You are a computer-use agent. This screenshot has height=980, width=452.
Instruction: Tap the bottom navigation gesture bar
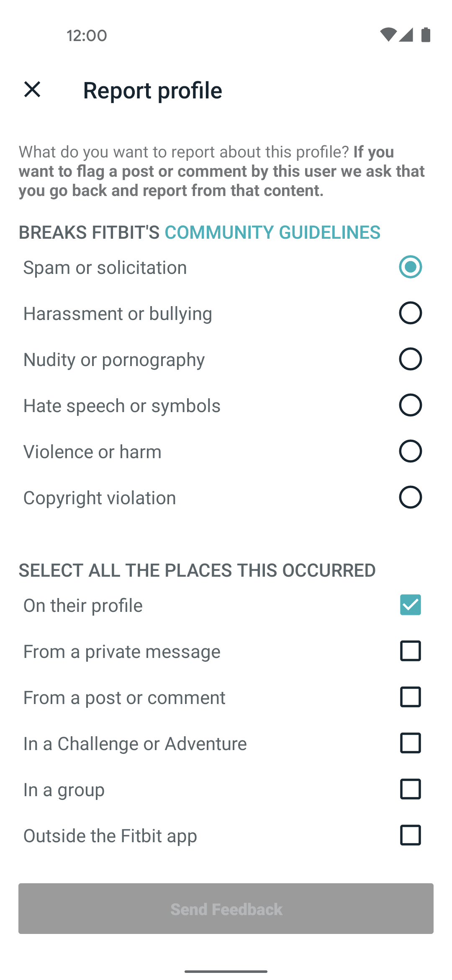pyautogui.click(x=226, y=971)
